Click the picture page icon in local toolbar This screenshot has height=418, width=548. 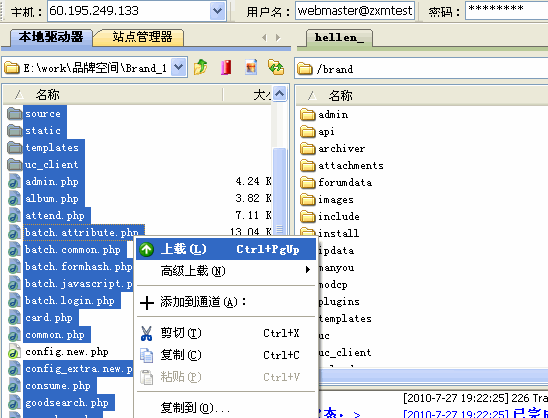click(x=251, y=67)
